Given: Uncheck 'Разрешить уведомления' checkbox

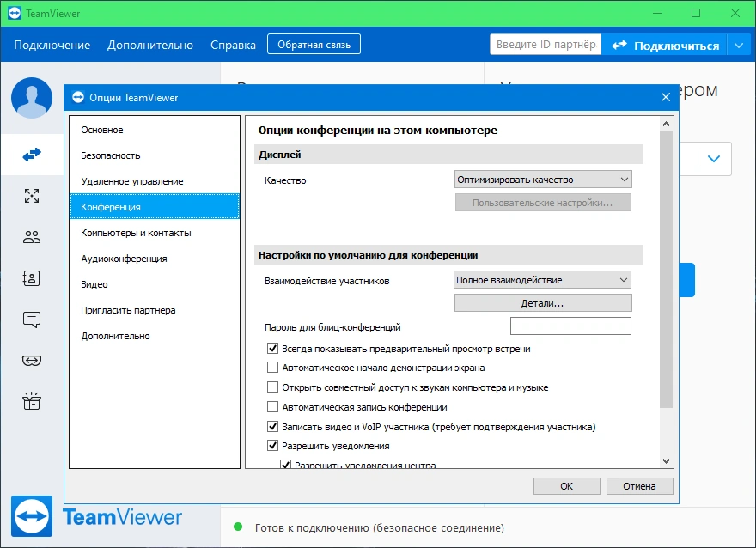Looking at the screenshot, I should pyautogui.click(x=272, y=445).
